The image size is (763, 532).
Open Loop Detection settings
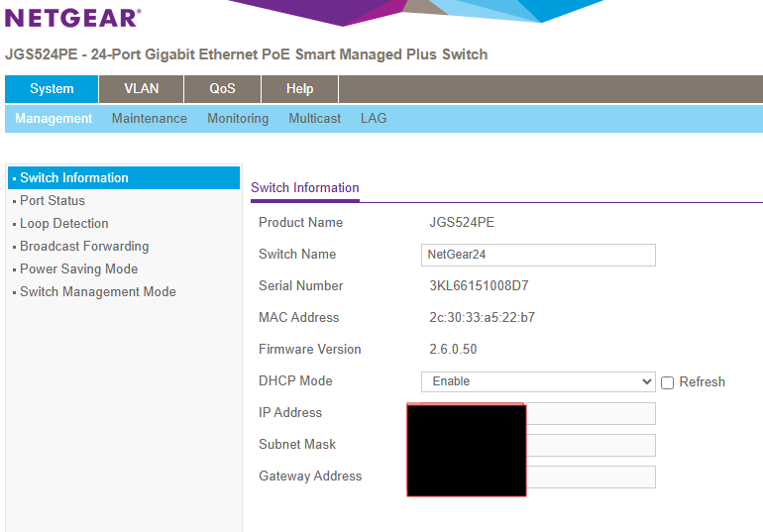point(63,224)
